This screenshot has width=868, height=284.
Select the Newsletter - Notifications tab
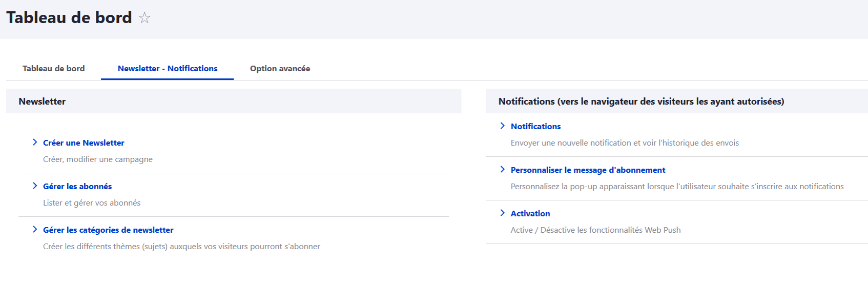[x=168, y=69]
